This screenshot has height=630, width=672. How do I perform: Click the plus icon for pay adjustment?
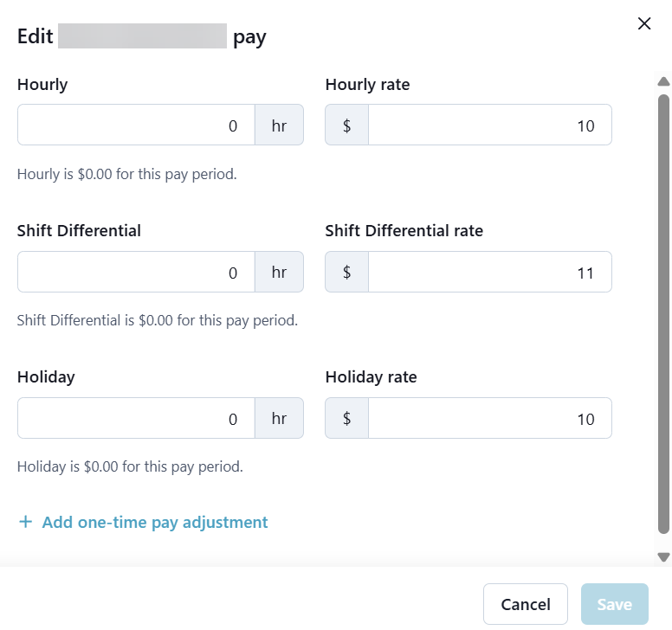click(x=26, y=522)
